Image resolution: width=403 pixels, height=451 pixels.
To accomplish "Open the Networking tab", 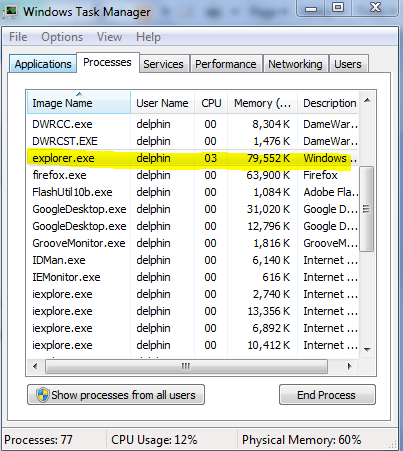I will coord(295,64).
